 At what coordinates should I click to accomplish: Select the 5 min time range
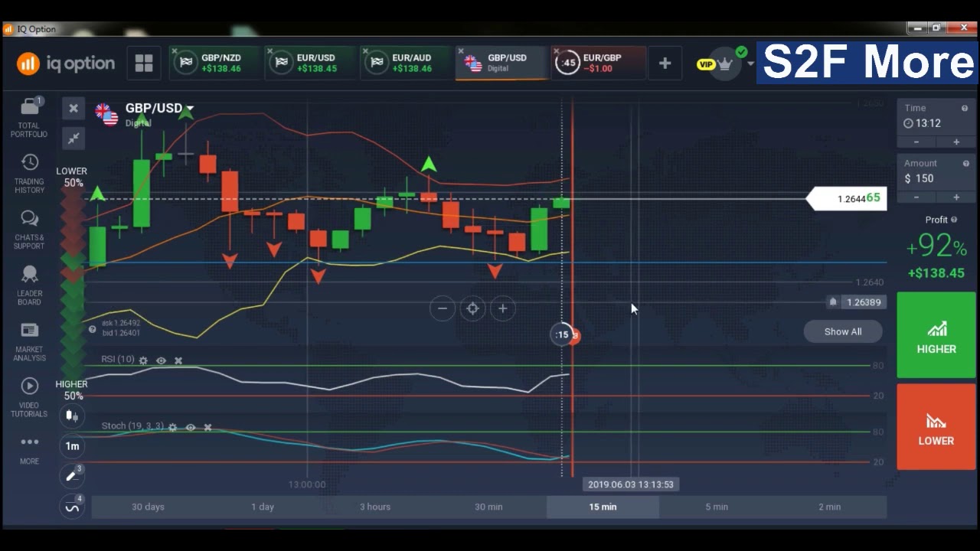(x=717, y=507)
